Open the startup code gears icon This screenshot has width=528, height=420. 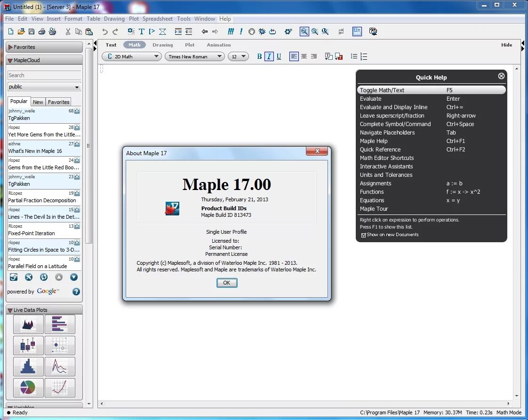(288, 32)
